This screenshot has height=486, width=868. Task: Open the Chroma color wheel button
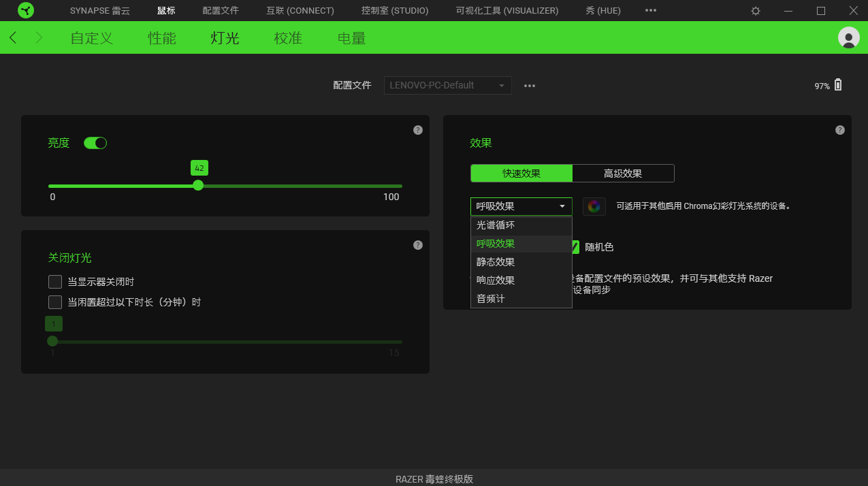[x=594, y=206]
